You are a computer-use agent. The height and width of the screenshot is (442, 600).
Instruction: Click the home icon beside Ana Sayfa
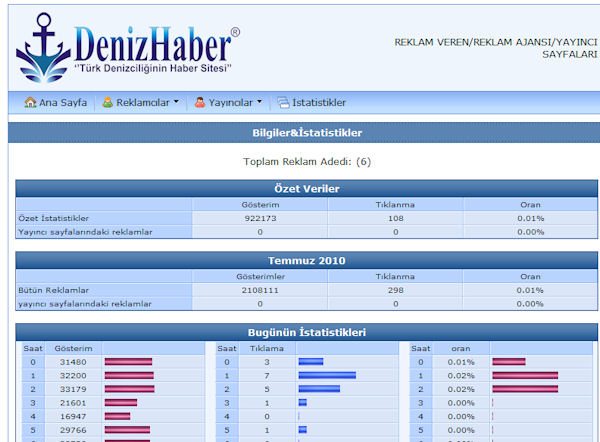(x=30, y=102)
